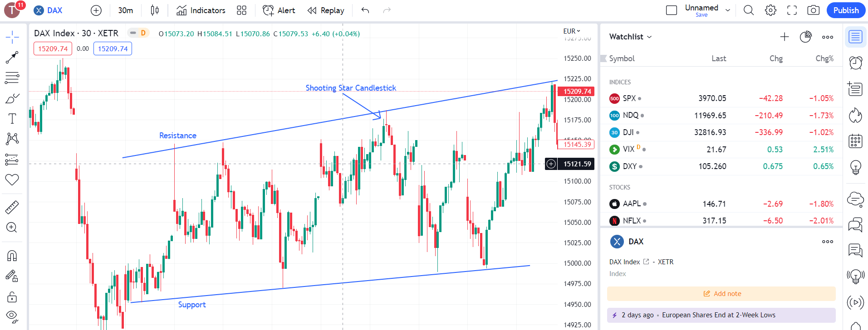This screenshot has width=868, height=330.
Task: Select NDQ in the watchlist
Action: [x=721, y=116]
